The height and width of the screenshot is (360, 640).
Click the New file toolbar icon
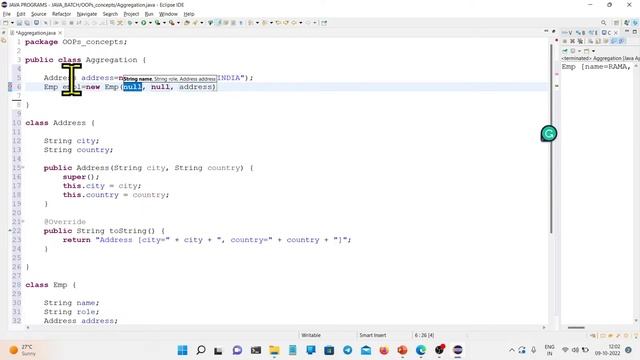coord(5,23)
